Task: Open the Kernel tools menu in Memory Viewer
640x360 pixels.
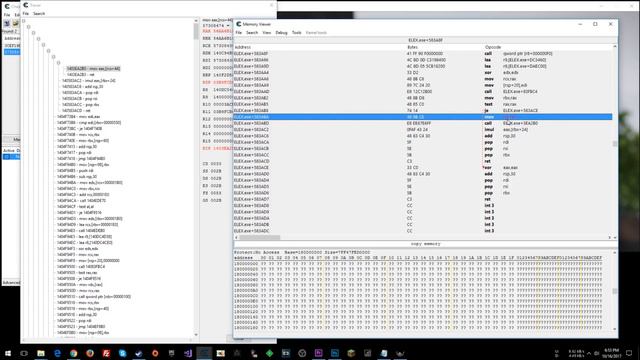Action: (316, 33)
